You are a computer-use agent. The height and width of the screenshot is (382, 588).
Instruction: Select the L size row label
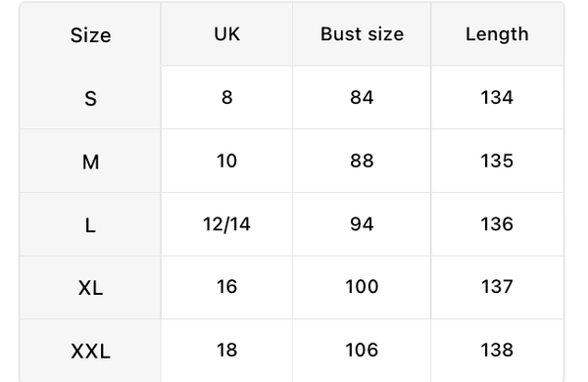coord(90,225)
